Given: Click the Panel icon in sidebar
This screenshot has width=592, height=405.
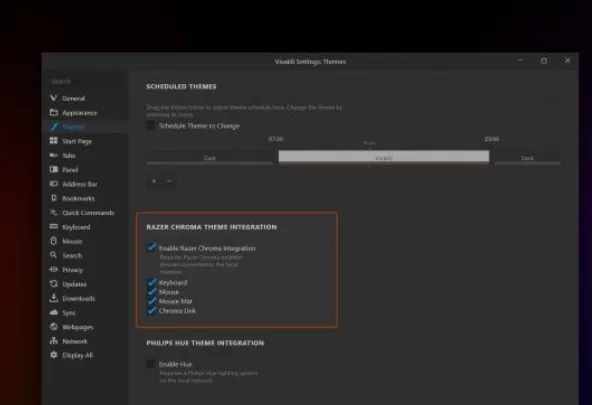Looking at the screenshot, I should (54, 169).
